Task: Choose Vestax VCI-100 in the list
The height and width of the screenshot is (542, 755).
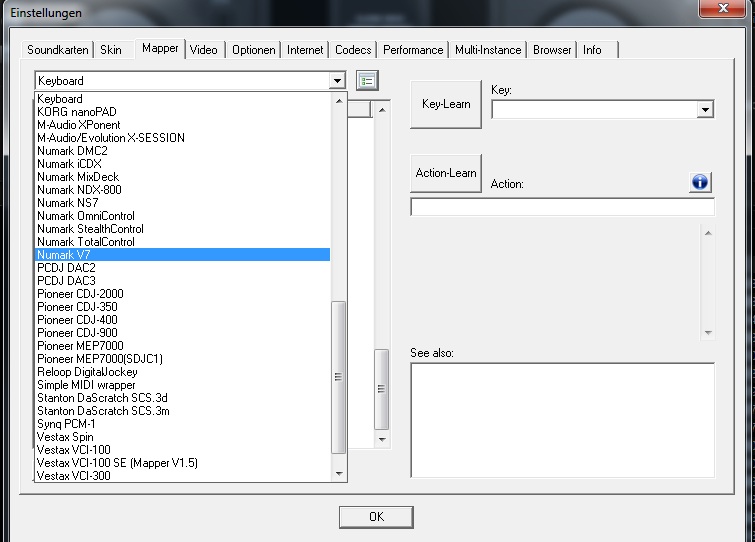Action: [183, 450]
